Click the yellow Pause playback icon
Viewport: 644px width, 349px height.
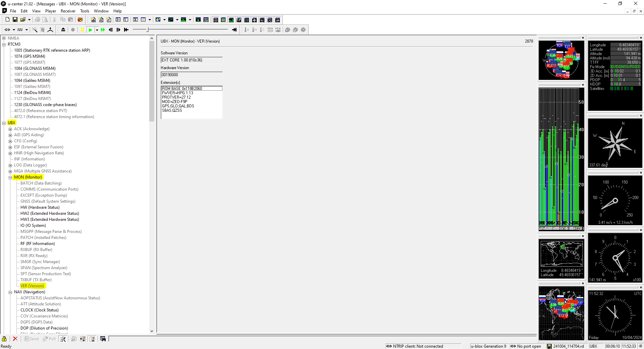point(83,30)
